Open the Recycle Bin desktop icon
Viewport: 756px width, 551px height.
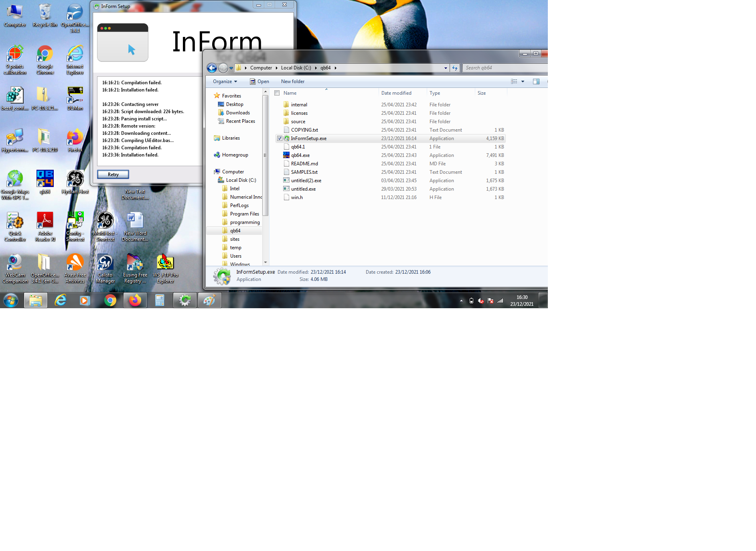(45, 15)
